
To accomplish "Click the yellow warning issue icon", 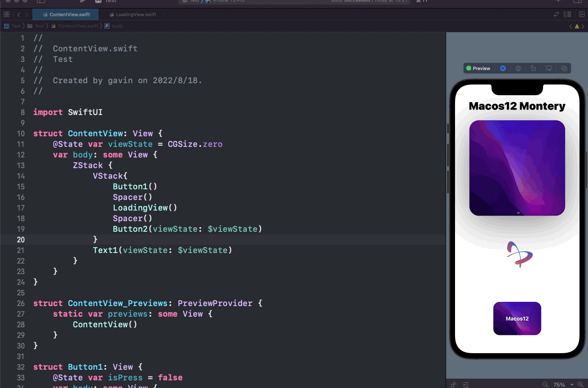I will coord(577,26).
